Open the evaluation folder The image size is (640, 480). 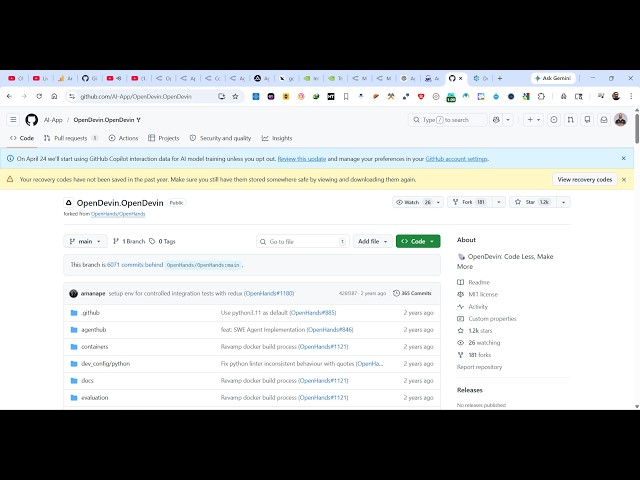pos(95,397)
